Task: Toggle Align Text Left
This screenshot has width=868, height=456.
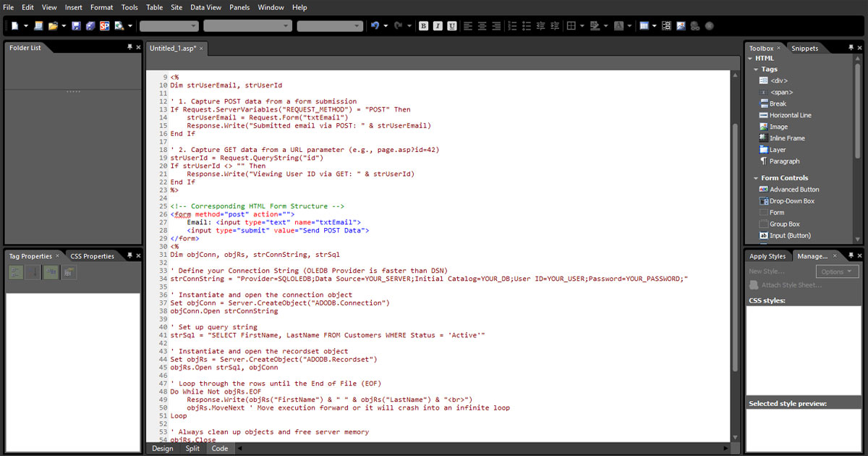Action: tap(468, 25)
